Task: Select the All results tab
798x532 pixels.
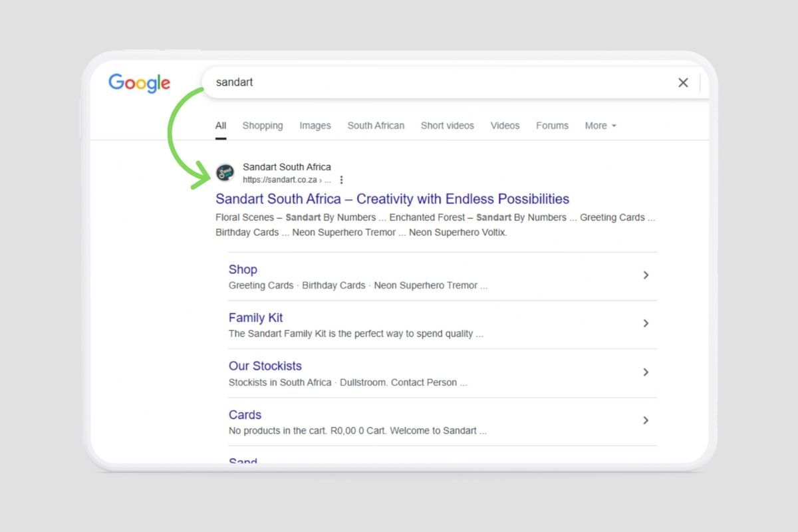Action: tap(221, 126)
